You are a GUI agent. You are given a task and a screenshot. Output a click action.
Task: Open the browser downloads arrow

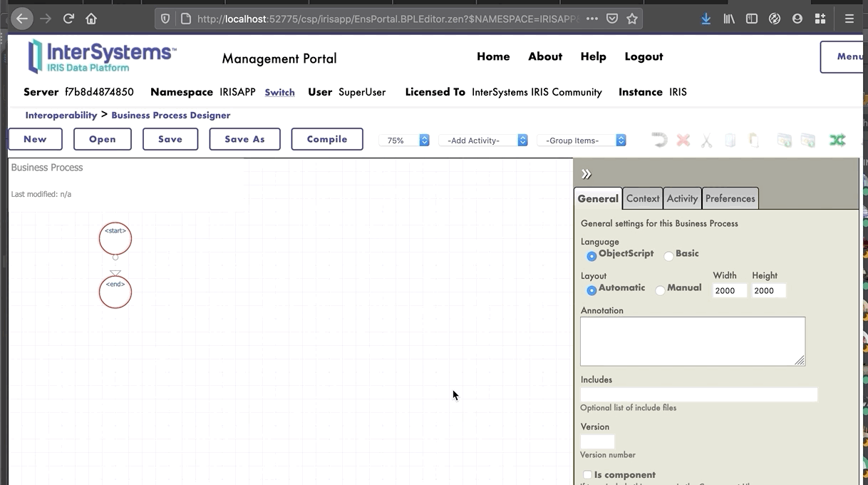pyautogui.click(x=706, y=19)
